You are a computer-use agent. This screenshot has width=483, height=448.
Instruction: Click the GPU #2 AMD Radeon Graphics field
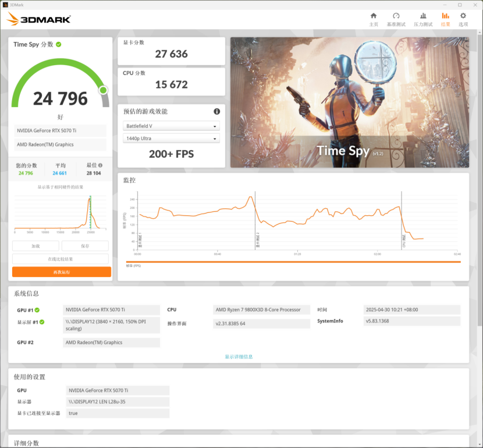[111, 342]
